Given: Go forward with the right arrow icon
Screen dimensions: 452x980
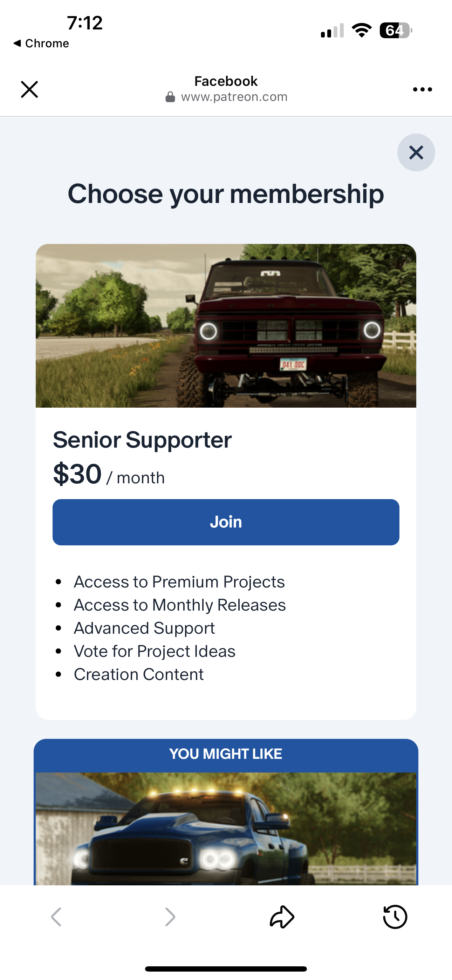Looking at the screenshot, I should (x=170, y=917).
